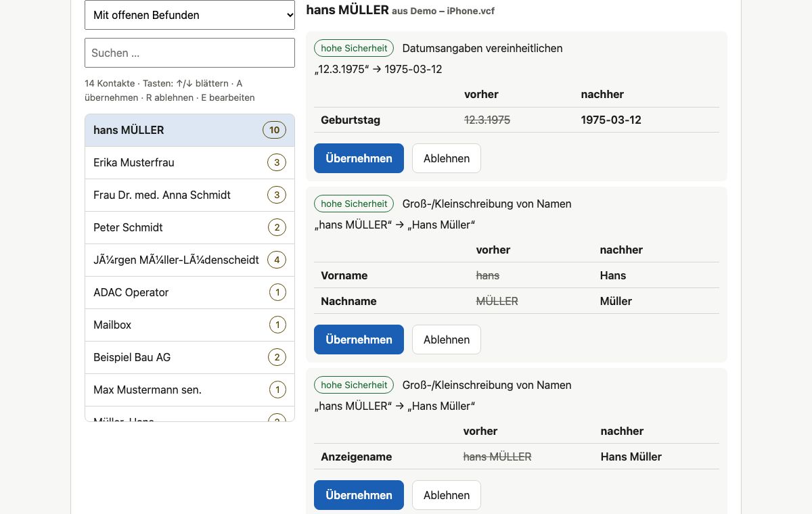
Task: Select contact Peter Schmidt
Action: coord(189,228)
